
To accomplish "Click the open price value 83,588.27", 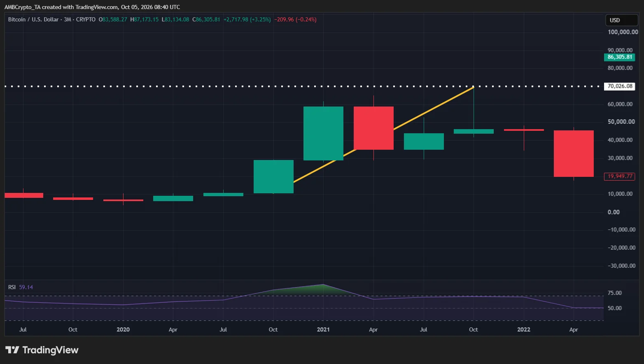I will click(114, 19).
